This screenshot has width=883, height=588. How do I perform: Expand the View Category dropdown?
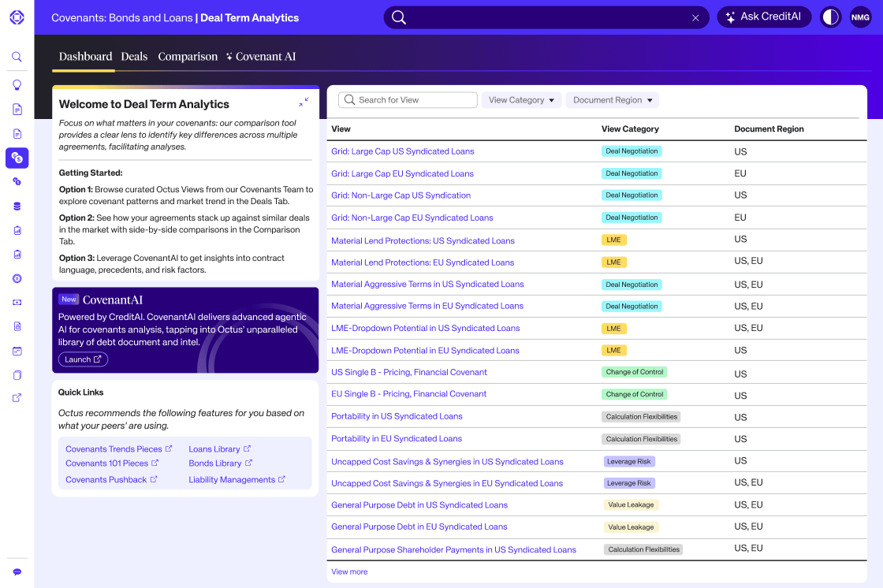(521, 100)
